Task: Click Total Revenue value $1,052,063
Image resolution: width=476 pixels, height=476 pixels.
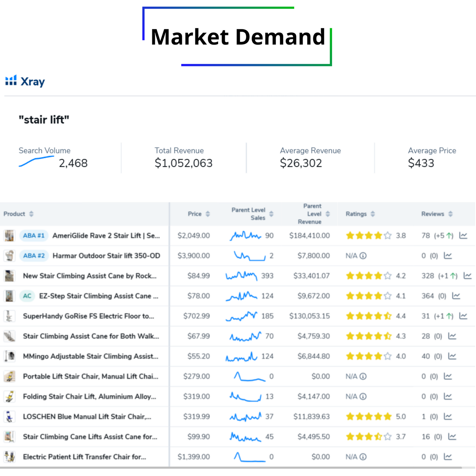Action: pyautogui.click(x=183, y=163)
